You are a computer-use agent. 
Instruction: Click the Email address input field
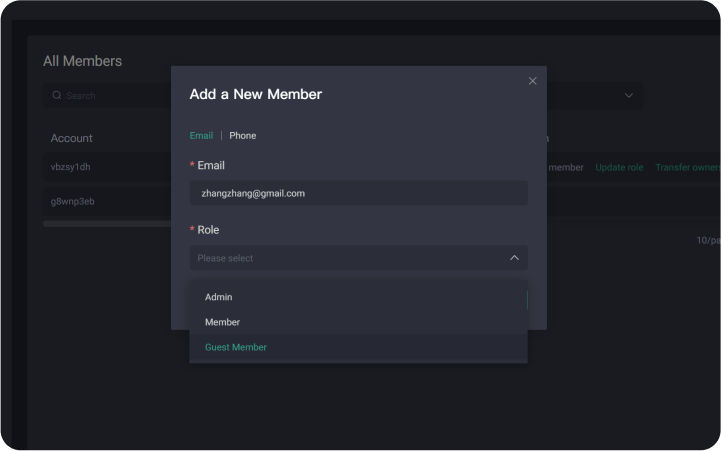(358, 193)
